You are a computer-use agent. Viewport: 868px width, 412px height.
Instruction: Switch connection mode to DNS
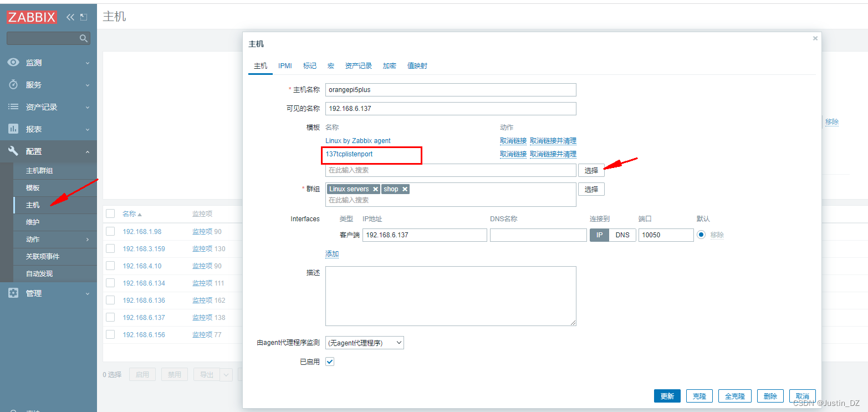(x=622, y=235)
